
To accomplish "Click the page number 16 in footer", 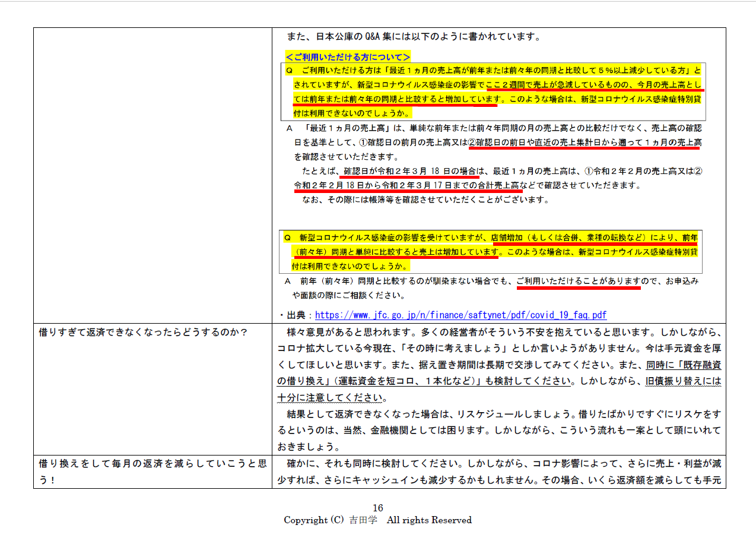I will [x=378, y=508].
